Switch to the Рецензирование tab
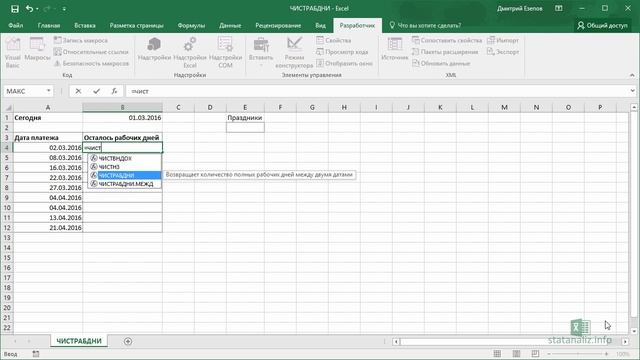The width and height of the screenshot is (640, 360). pyautogui.click(x=278, y=25)
